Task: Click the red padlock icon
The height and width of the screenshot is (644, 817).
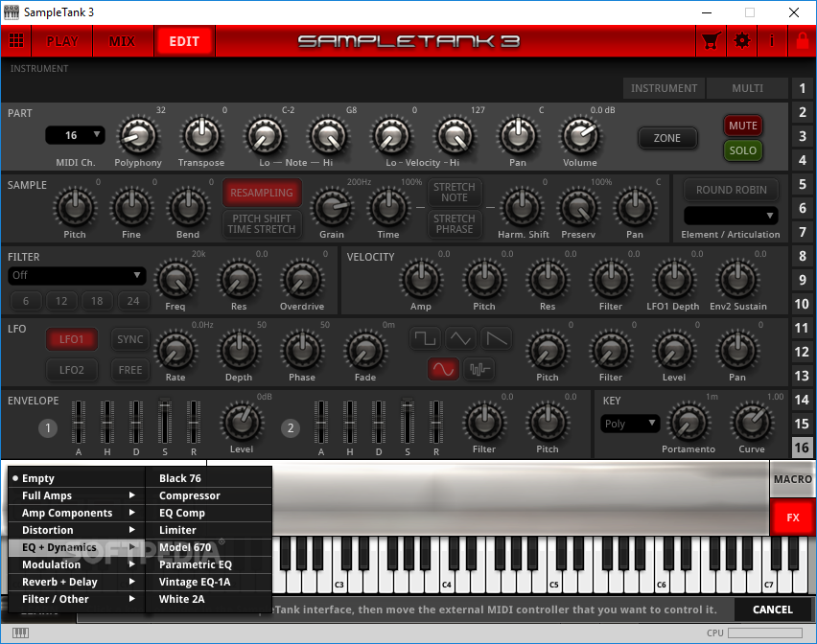Action: [803, 40]
